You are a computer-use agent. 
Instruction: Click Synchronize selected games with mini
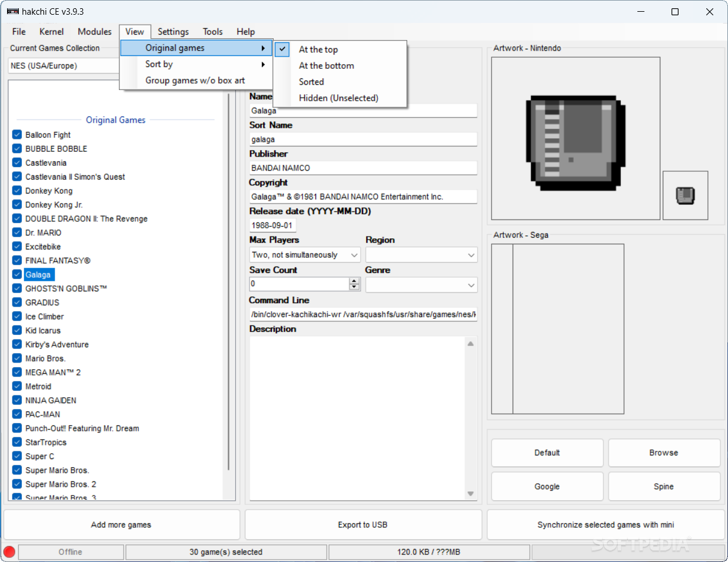tap(606, 524)
